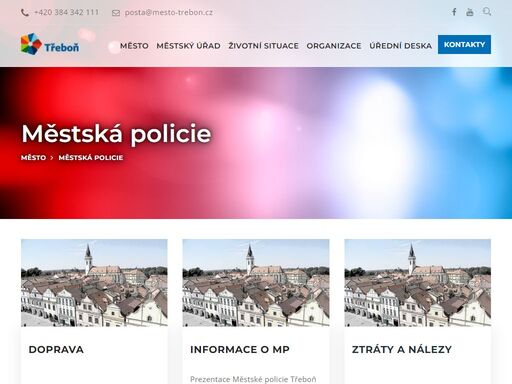Go to MĚSTO in the breadcrumb
The width and height of the screenshot is (512, 384).
click(33, 157)
